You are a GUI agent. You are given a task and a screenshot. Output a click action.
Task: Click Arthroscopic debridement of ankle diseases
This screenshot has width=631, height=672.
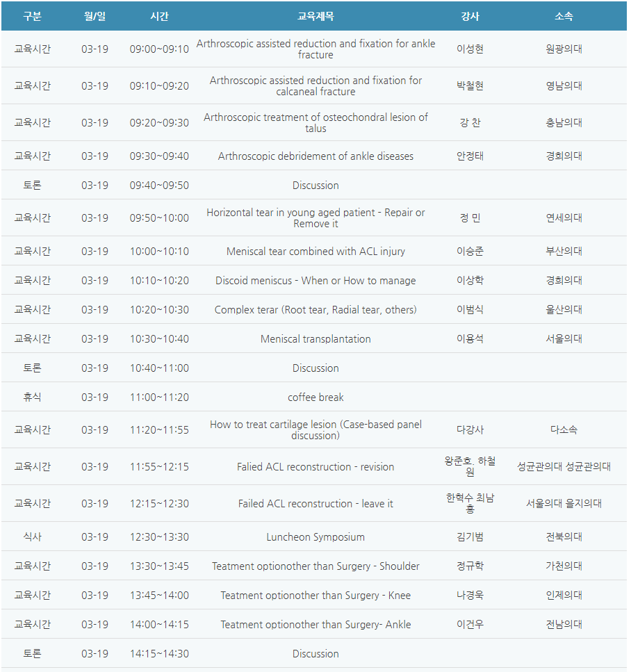click(x=315, y=156)
